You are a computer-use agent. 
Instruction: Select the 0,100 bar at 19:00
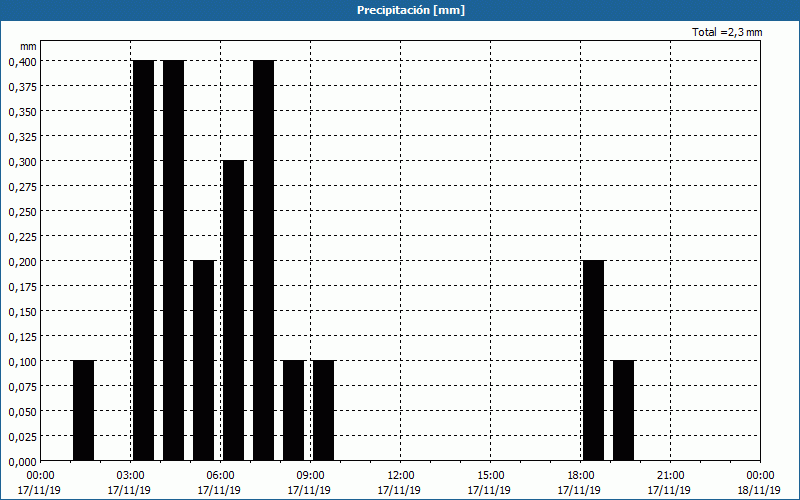[x=623, y=411]
